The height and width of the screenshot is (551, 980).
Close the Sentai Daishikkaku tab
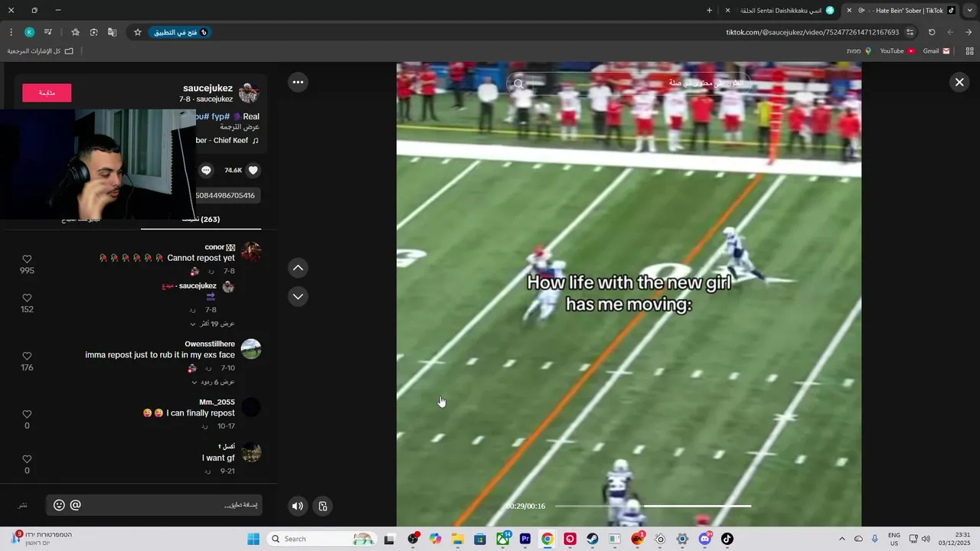727,10
